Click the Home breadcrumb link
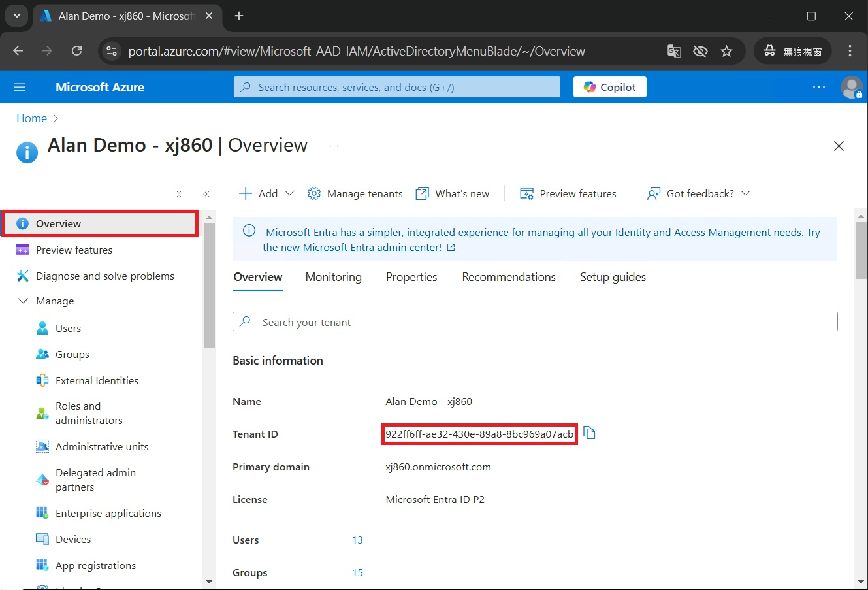868x590 pixels. (x=31, y=118)
